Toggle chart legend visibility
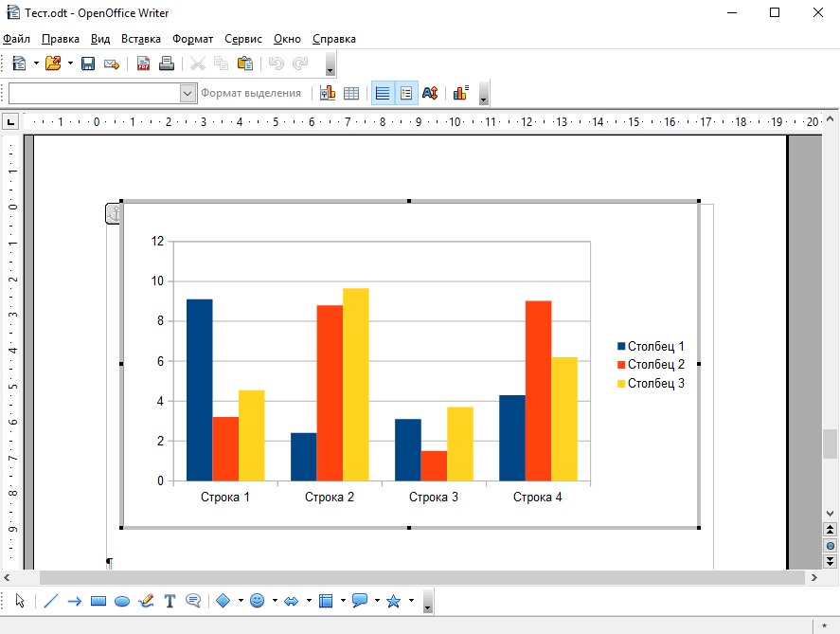This screenshot has height=634, width=840. (x=406, y=93)
